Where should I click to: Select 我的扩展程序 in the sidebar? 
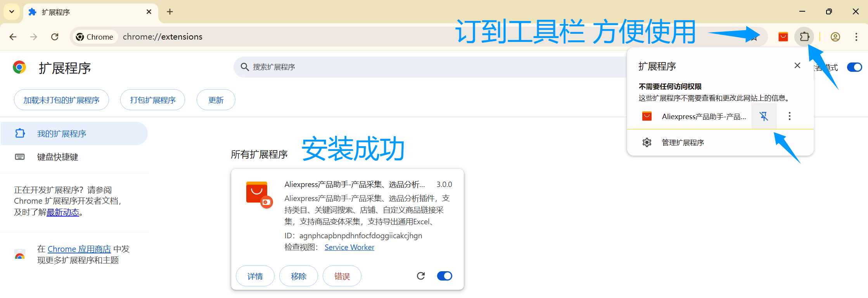[74, 133]
